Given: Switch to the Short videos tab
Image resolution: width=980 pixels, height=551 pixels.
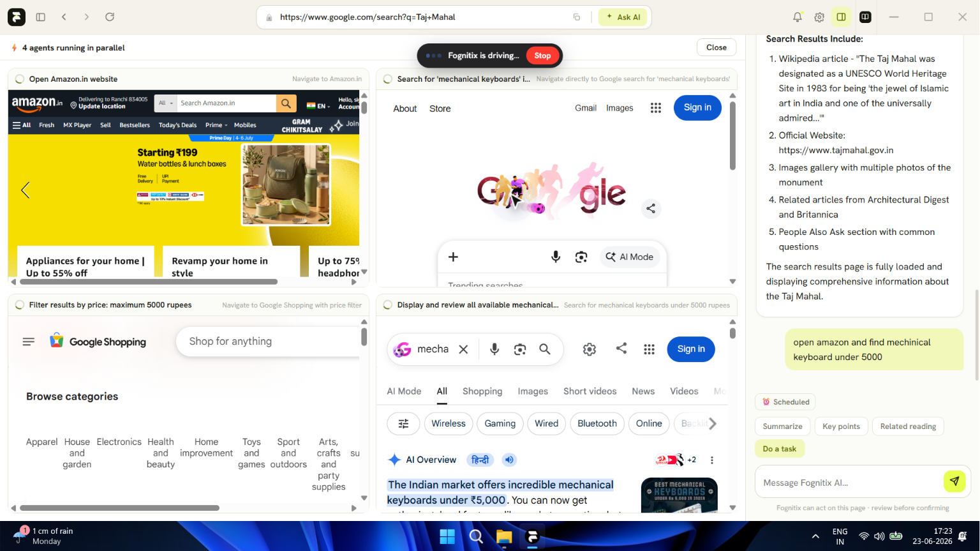Looking at the screenshot, I should coord(590,391).
